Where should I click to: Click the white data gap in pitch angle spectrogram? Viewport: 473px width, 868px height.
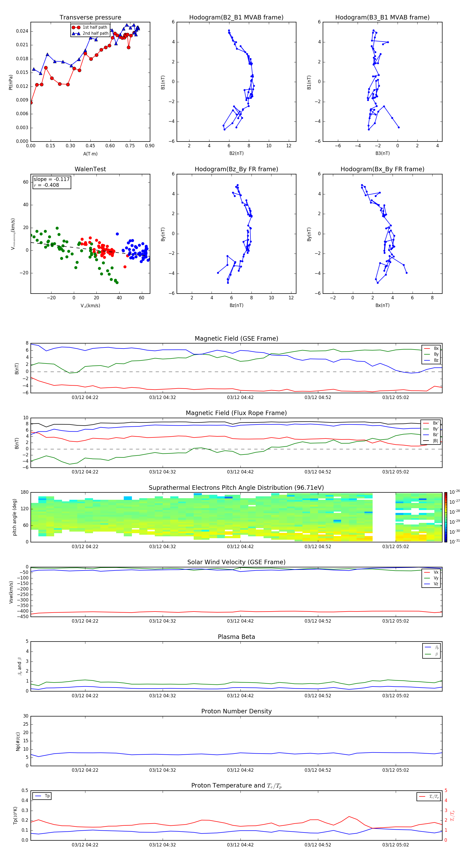click(384, 517)
